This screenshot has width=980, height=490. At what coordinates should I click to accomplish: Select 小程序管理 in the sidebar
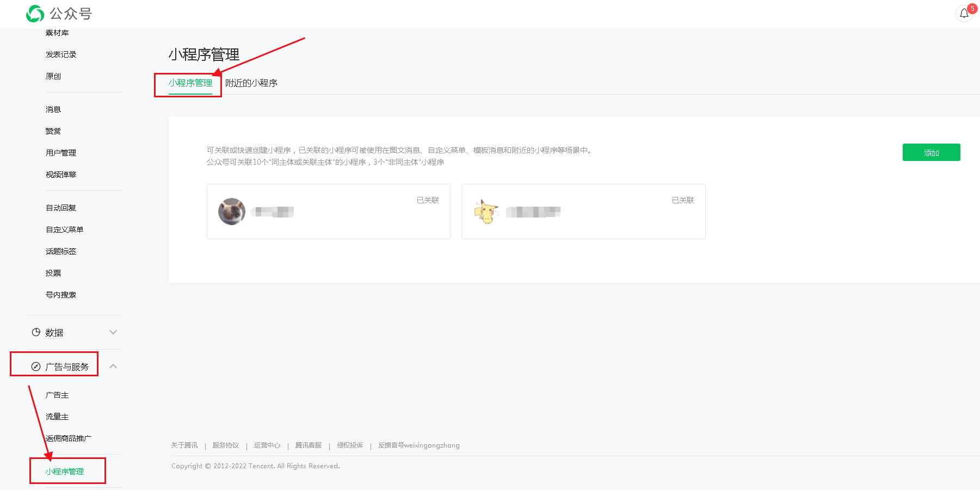(x=65, y=472)
